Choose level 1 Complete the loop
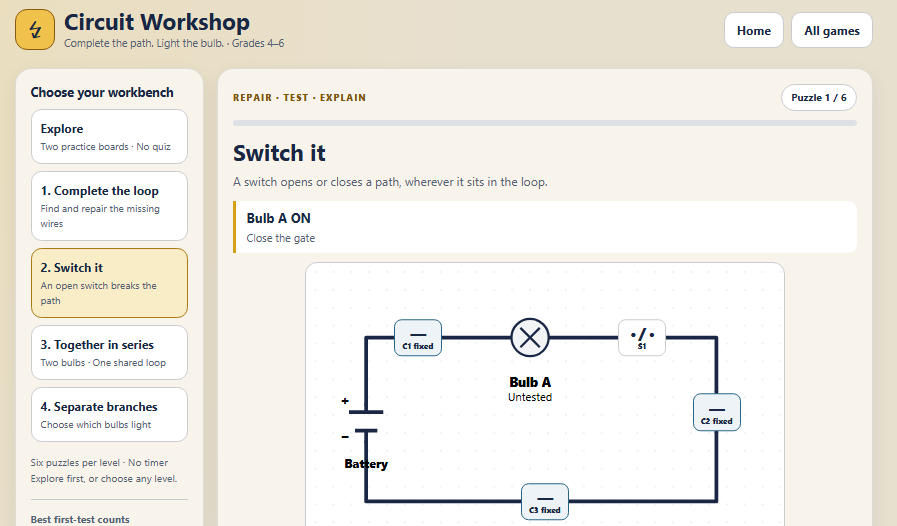897x526 pixels. click(x=109, y=206)
